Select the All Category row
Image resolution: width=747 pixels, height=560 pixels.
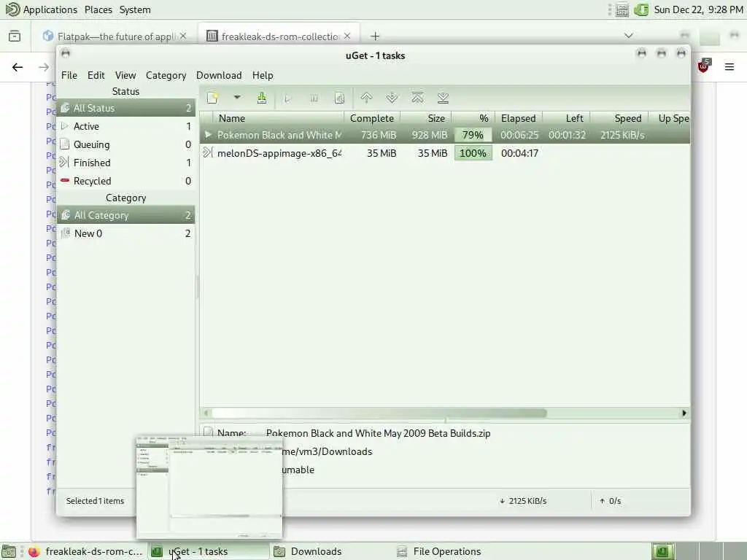point(125,215)
